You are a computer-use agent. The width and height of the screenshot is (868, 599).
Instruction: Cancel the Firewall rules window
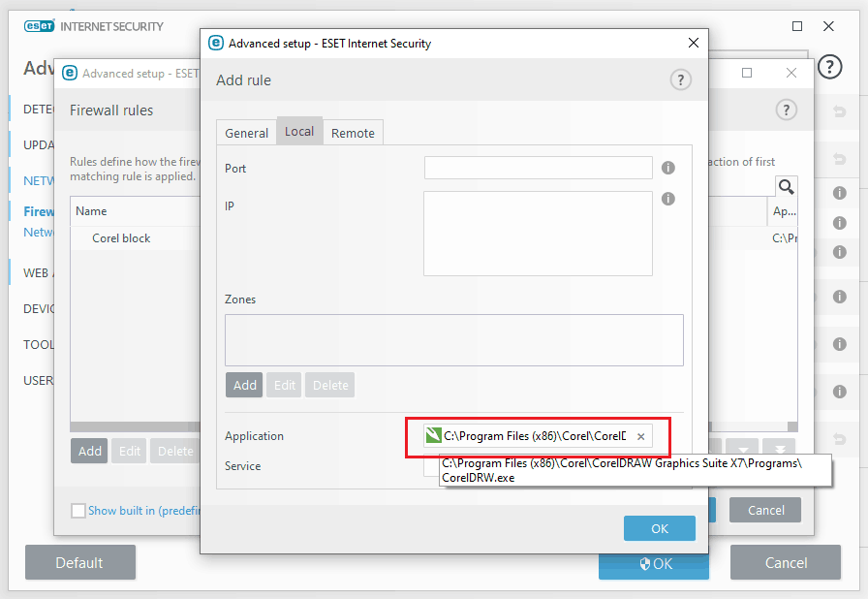click(x=765, y=510)
